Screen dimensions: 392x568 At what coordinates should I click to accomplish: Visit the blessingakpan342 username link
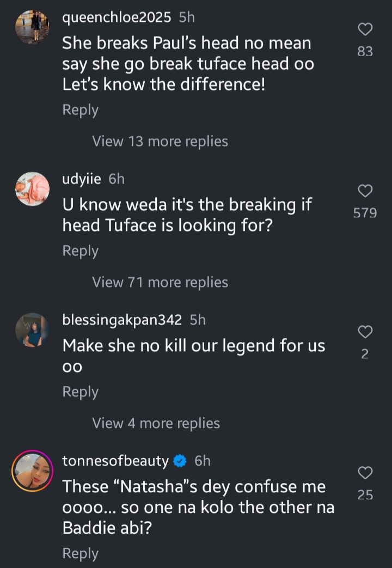point(122,320)
